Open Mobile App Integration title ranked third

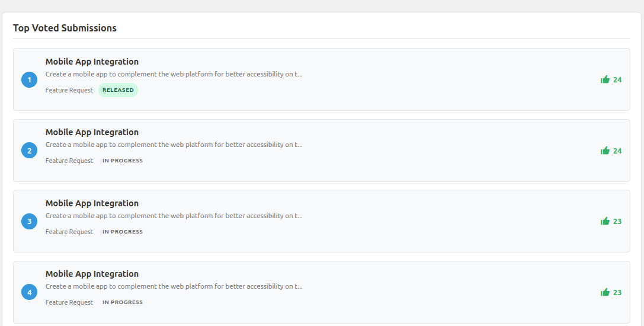[x=92, y=203]
